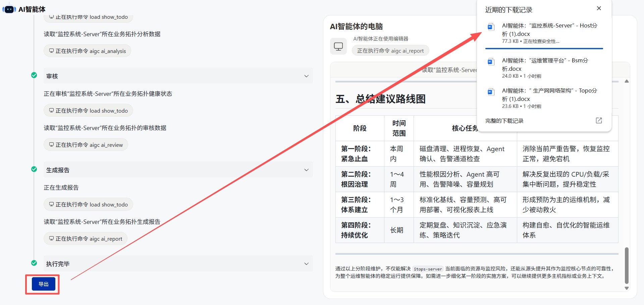Click the 生成报告 section header text
The height and width of the screenshot is (305, 644).
(58, 170)
